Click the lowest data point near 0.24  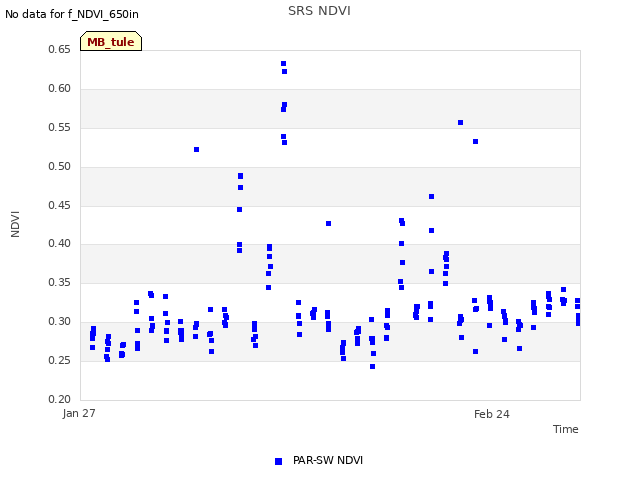[x=372, y=367]
